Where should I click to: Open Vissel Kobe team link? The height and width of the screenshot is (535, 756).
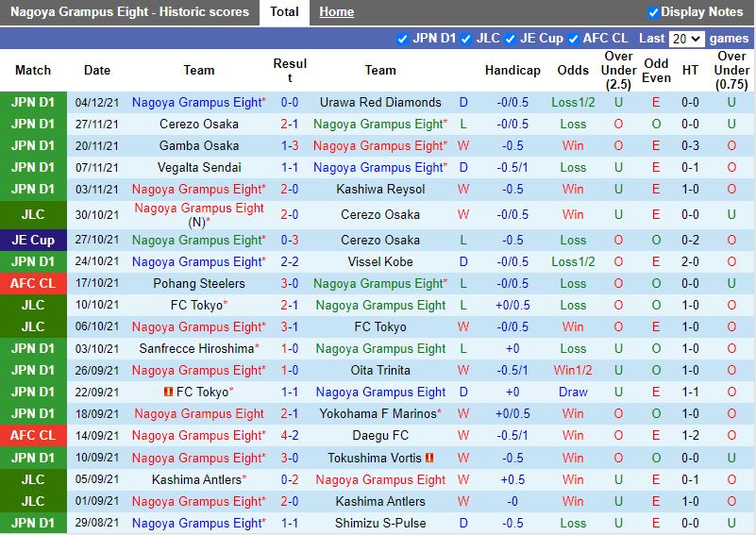(380, 261)
